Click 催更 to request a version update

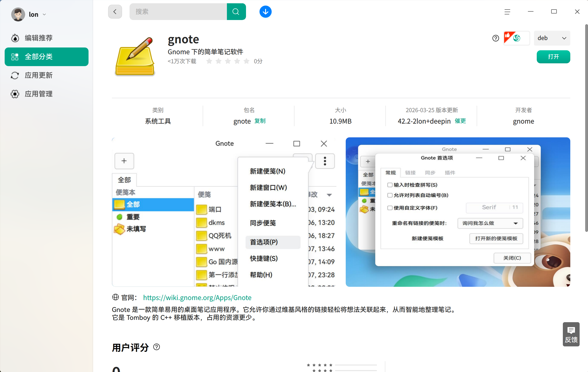click(460, 121)
